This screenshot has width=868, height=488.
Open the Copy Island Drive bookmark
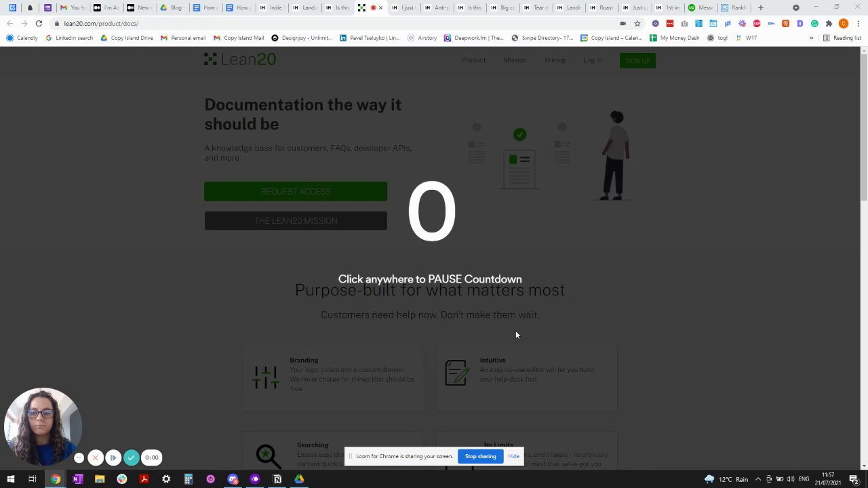tap(127, 38)
